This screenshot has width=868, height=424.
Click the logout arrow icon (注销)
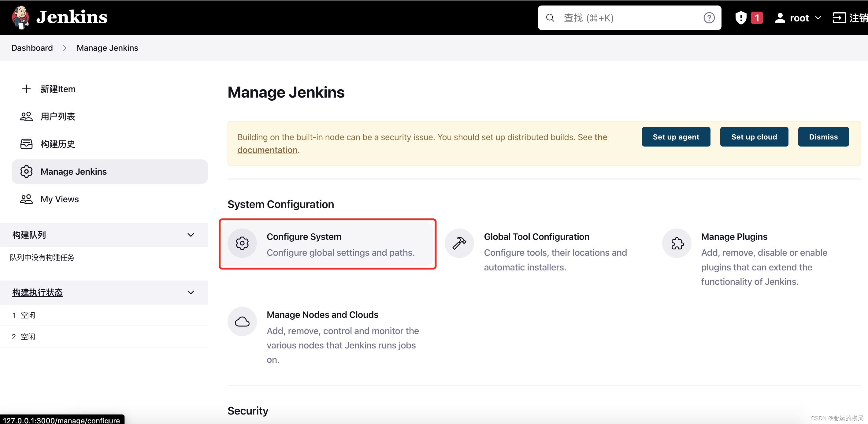click(839, 18)
